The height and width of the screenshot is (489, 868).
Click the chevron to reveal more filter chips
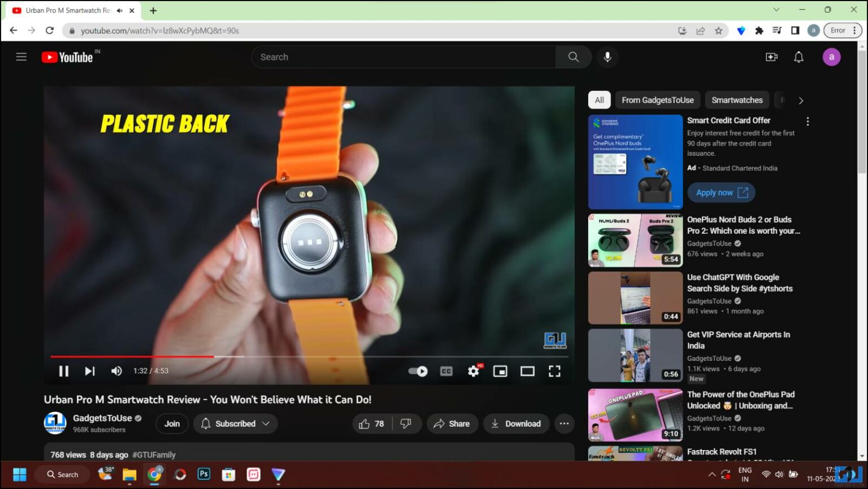coord(801,100)
